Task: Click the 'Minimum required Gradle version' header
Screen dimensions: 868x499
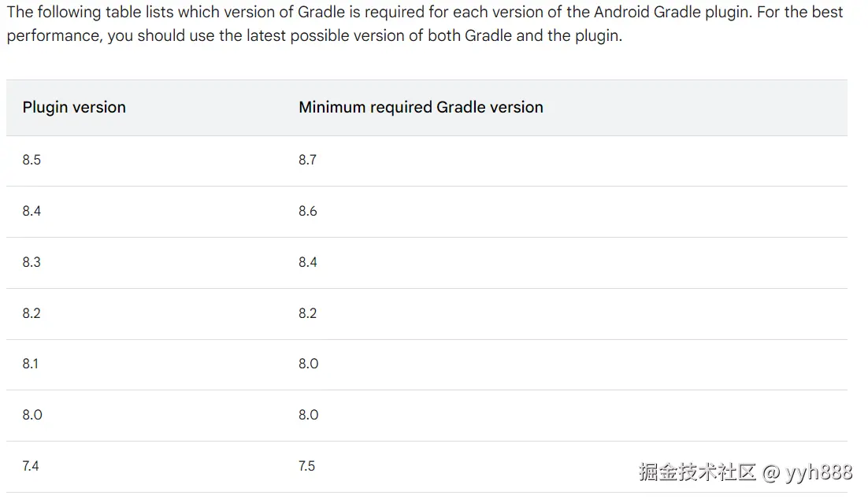Action: click(x=421, y=107)
